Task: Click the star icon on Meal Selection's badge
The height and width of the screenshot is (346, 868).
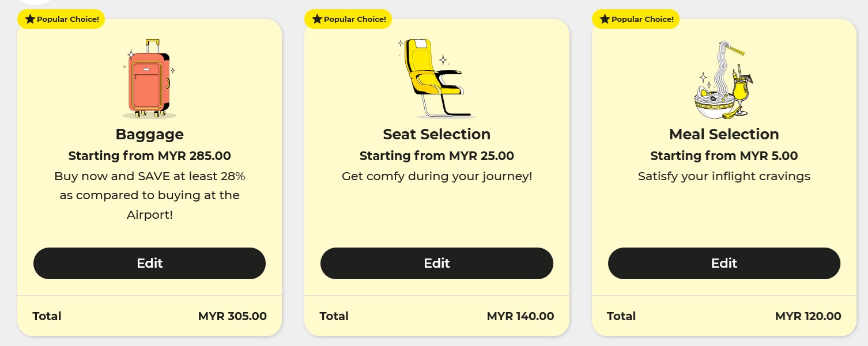Action: (x=605, y=20)
